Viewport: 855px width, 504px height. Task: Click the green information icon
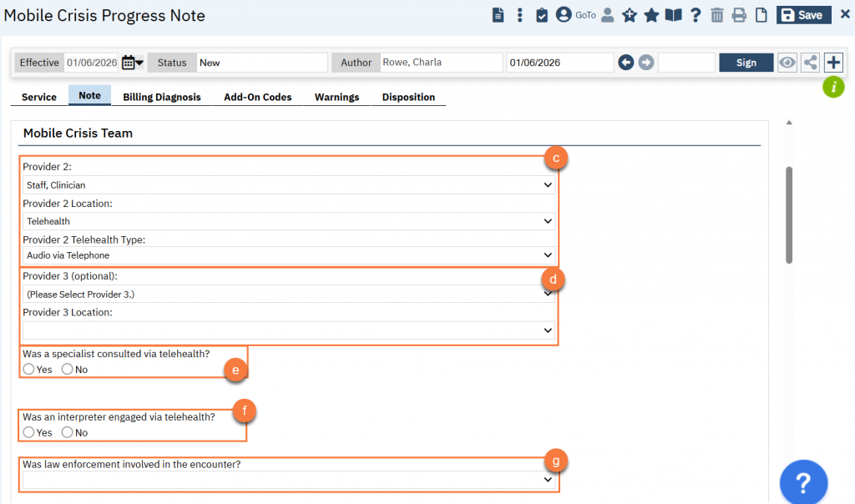[833, 86]
